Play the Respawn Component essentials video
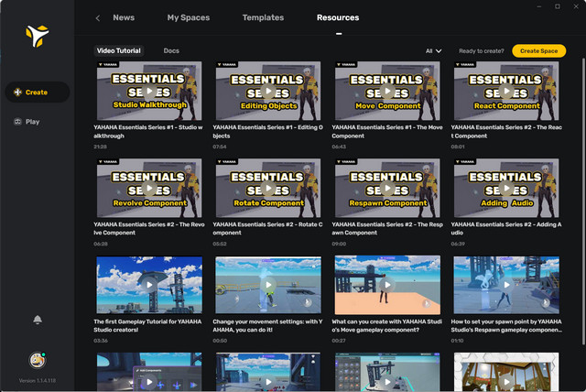586x392 pixels. (x=387, y=188)
